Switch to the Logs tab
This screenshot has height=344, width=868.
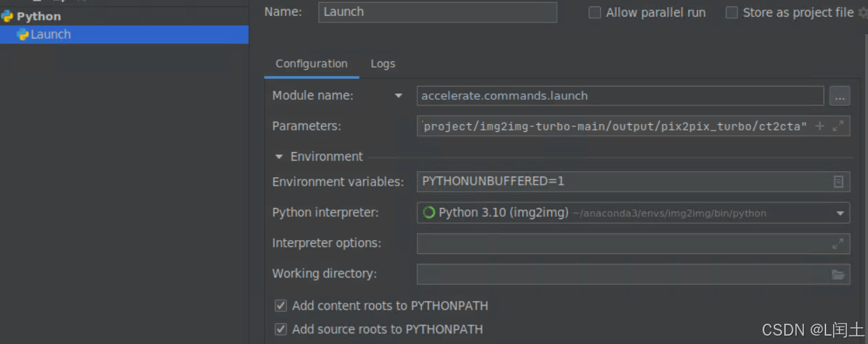(383, 63)
